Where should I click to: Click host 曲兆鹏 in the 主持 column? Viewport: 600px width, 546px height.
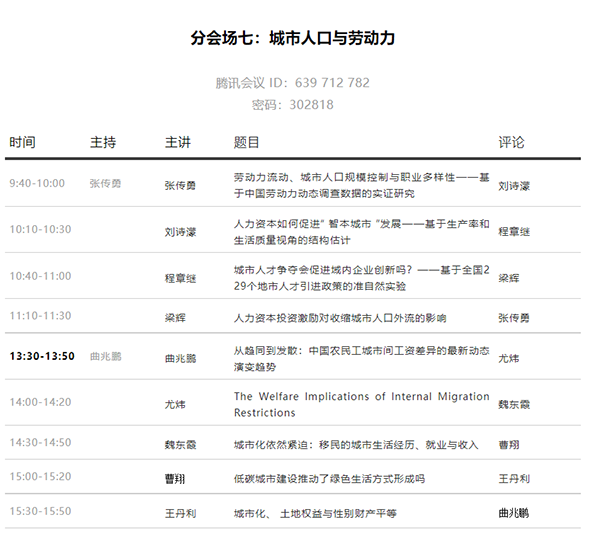pos(105,355)
